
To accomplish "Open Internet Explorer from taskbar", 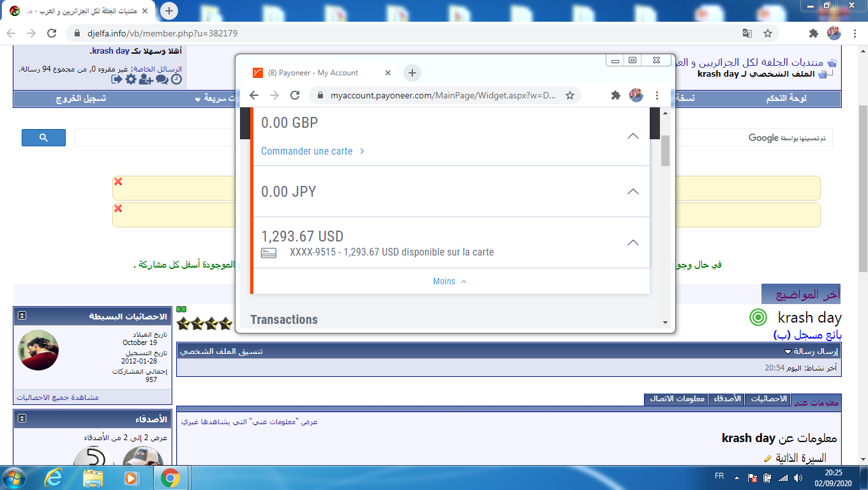I will tap(53, 477).
